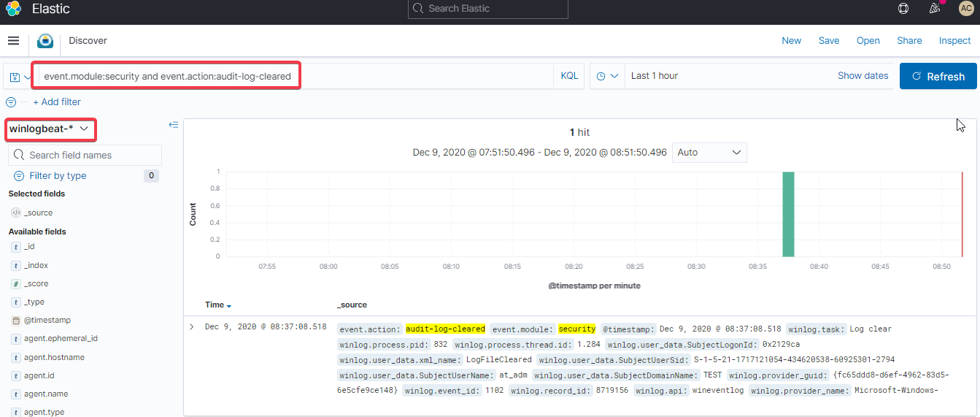Select the agent.ephemeral_id field
The image size is (980, 417).
point(61,339)
